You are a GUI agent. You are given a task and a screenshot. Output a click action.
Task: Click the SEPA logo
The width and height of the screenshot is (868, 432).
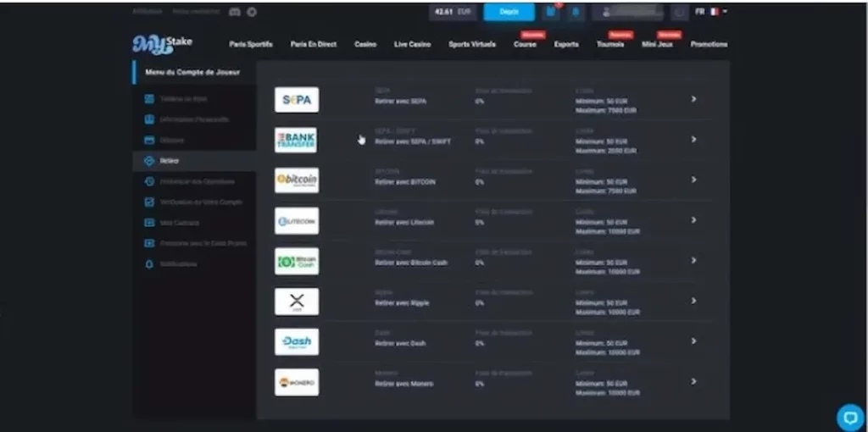click(x=297, y=100)
